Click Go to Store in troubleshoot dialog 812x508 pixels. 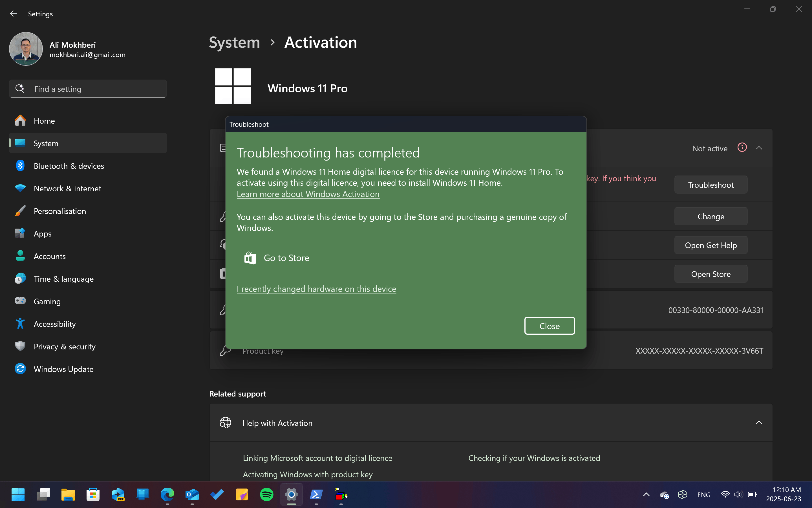click(277, 258)
